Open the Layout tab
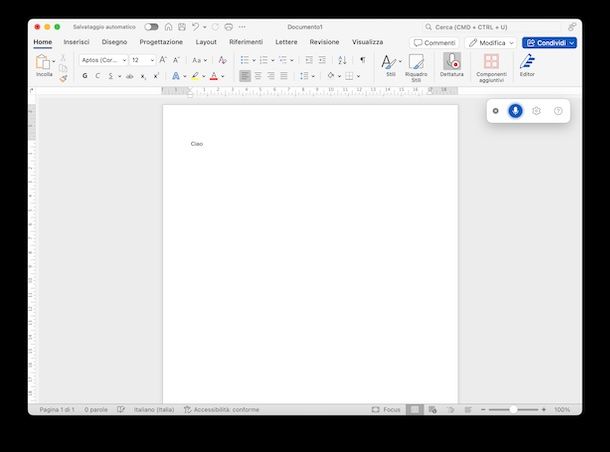The height and width of the screenshot is (452, 610). tap(206, 42)
